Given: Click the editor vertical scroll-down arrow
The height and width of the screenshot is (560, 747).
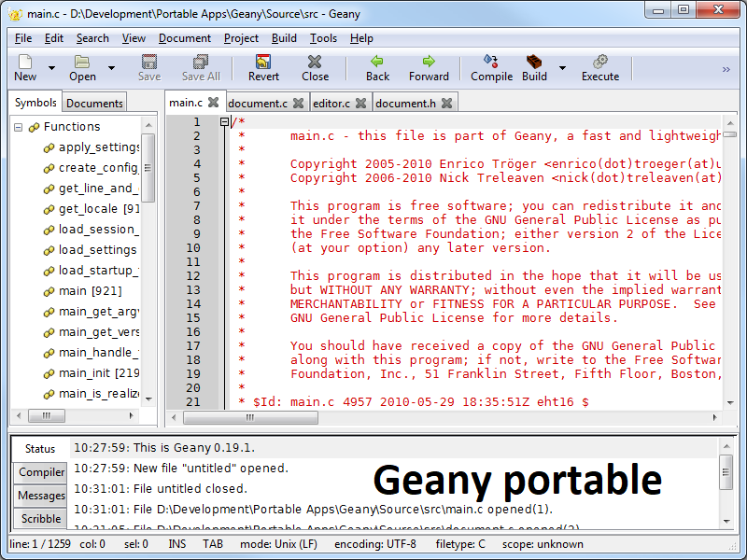Looking at the screenshot, I should coord(730,403).
